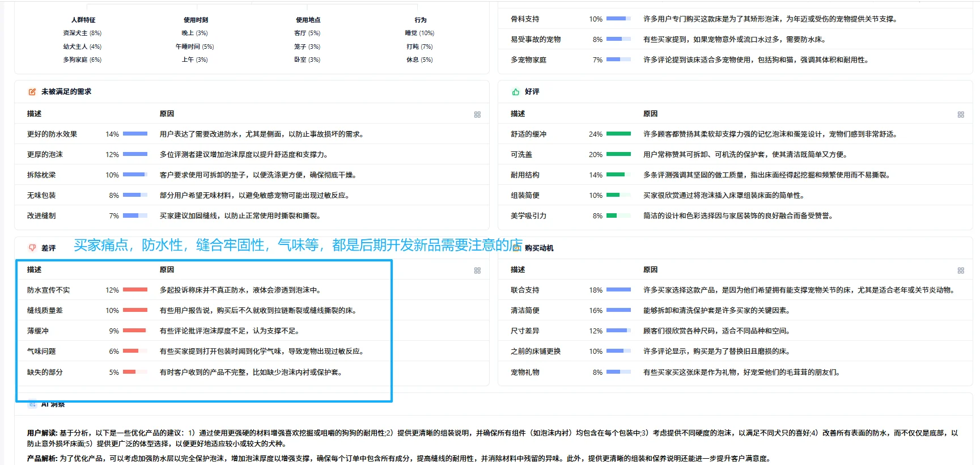Viewport: 980px width, 465px height.
Task: Click the 午睡时间 (5%) entry
Action: point(194,46)
